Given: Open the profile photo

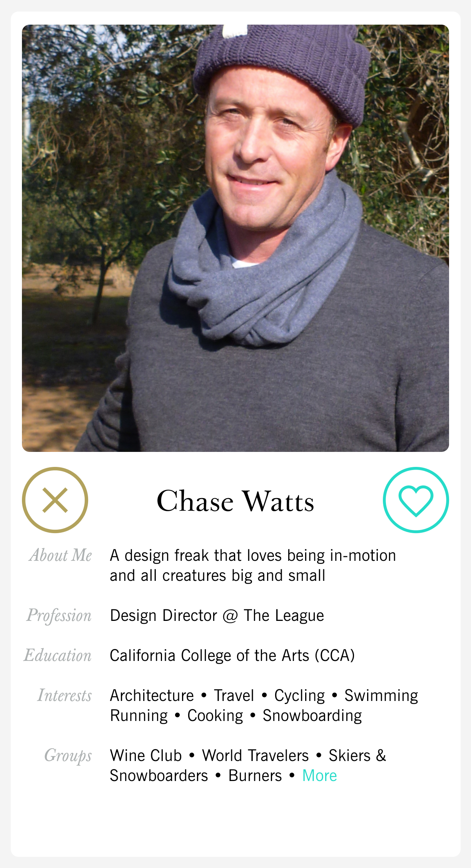Looking at the screenshot, I should (235, 238).
